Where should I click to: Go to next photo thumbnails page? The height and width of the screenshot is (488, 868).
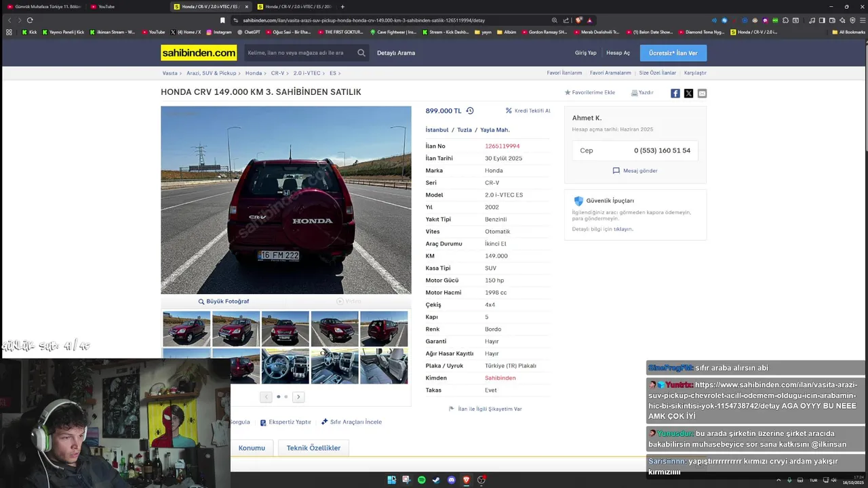298,396
